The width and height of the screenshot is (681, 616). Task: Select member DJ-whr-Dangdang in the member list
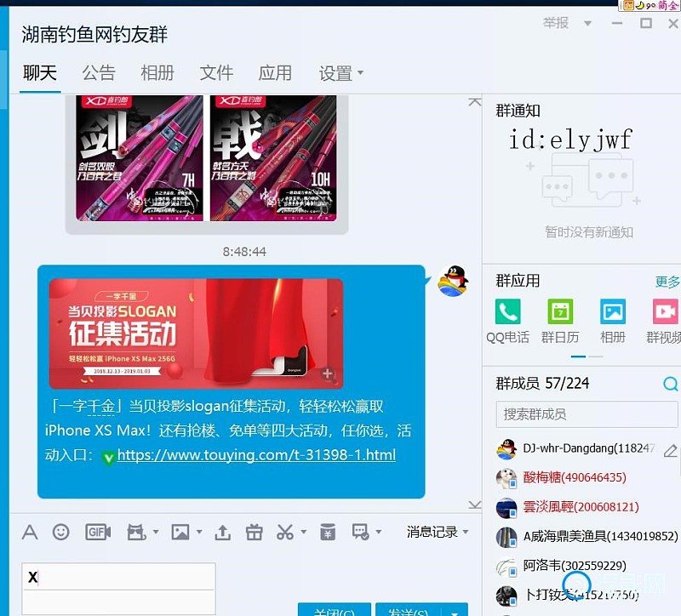tap(587, 449)
